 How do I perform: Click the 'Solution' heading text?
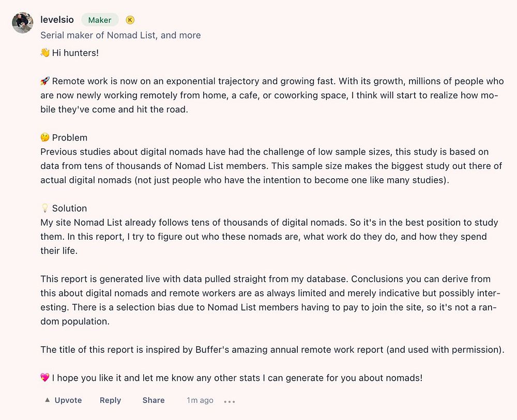click(69, 208)
